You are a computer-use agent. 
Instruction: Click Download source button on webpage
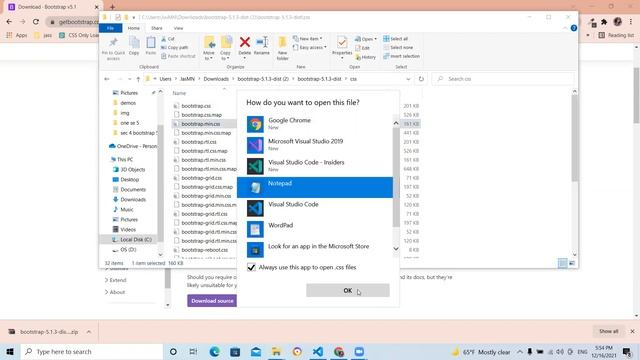coord(212,301)
